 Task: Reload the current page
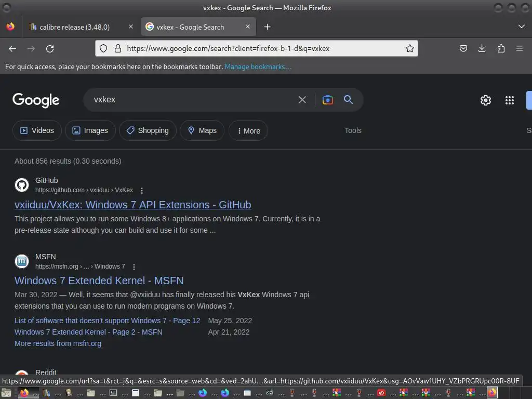point(50,49)
